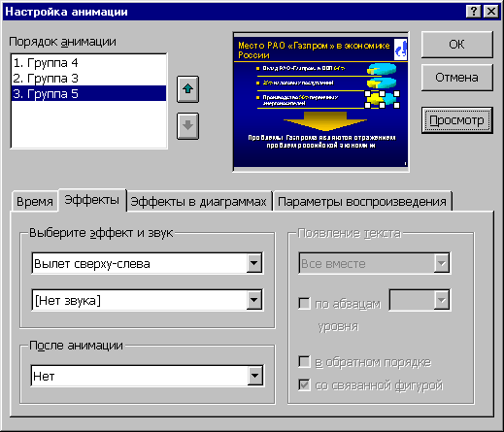Switch to the Эффекты tab
Viewport: 504px width, 432px height.
click(x=92, y=200)
